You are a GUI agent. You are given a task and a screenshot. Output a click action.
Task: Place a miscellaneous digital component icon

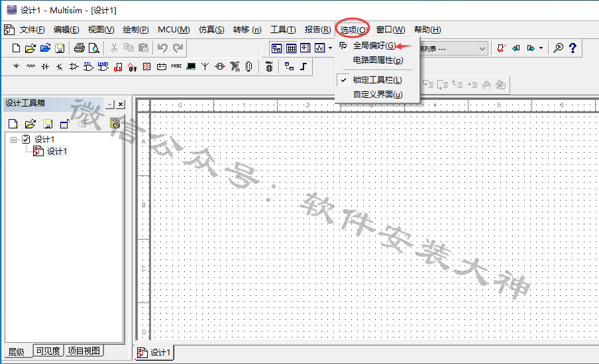click(x=118, y=67)
